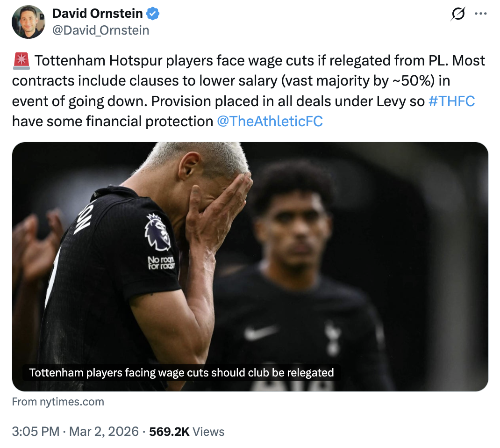Screen dimensions: 500x448
Task: Open the #THFC hashtag
Action: [x=451, y=101]
